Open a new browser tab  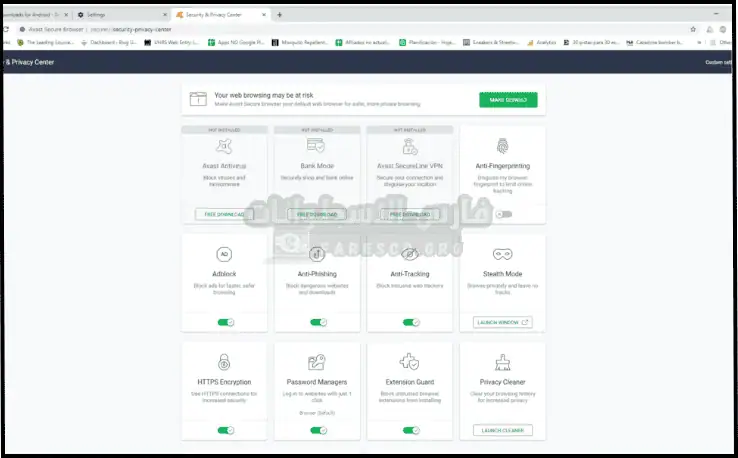tap(279, 15)
